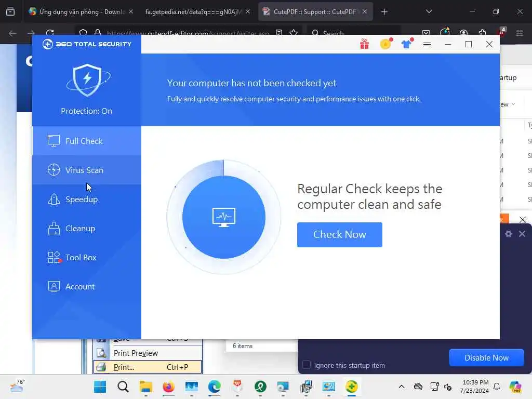Open the Full Check section
The image size is (532, 399).
(87, 141)
